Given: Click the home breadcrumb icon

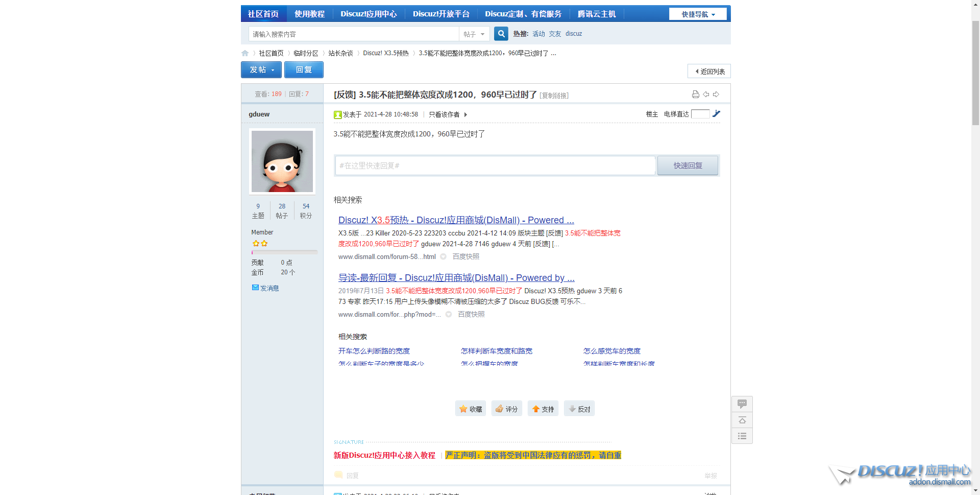Looking at the screenshot, I should 245,53.
